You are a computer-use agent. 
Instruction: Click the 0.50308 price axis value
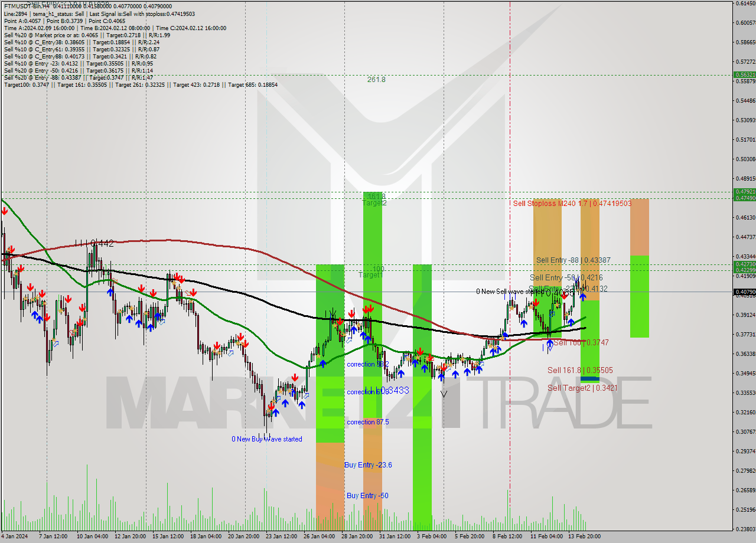(x=745, y=159)
